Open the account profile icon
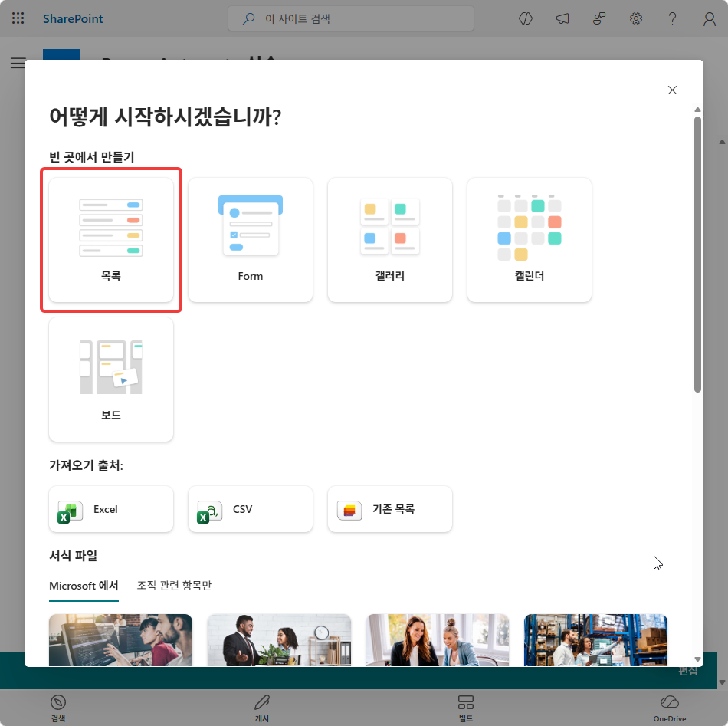This screenshot has height=726, width=728. 709,18
